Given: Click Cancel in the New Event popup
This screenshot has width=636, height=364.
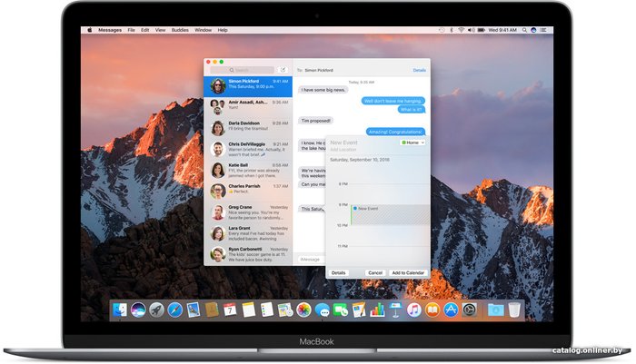Looking at the screenshot, I should click(x=375, y=273).
